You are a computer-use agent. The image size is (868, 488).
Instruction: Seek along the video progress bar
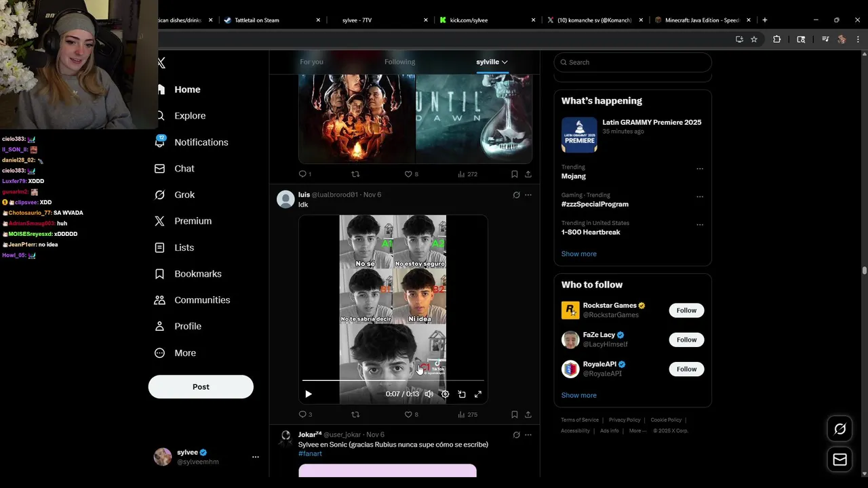(x=393, y=381)
